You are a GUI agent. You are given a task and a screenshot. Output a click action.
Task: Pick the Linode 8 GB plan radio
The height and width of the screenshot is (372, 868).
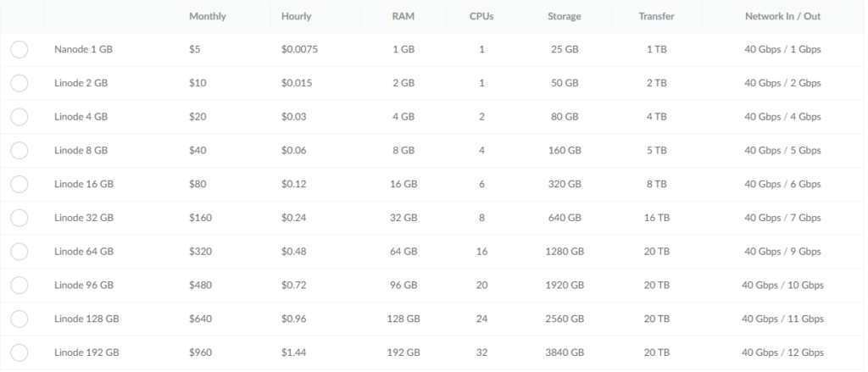pos(19,151)
